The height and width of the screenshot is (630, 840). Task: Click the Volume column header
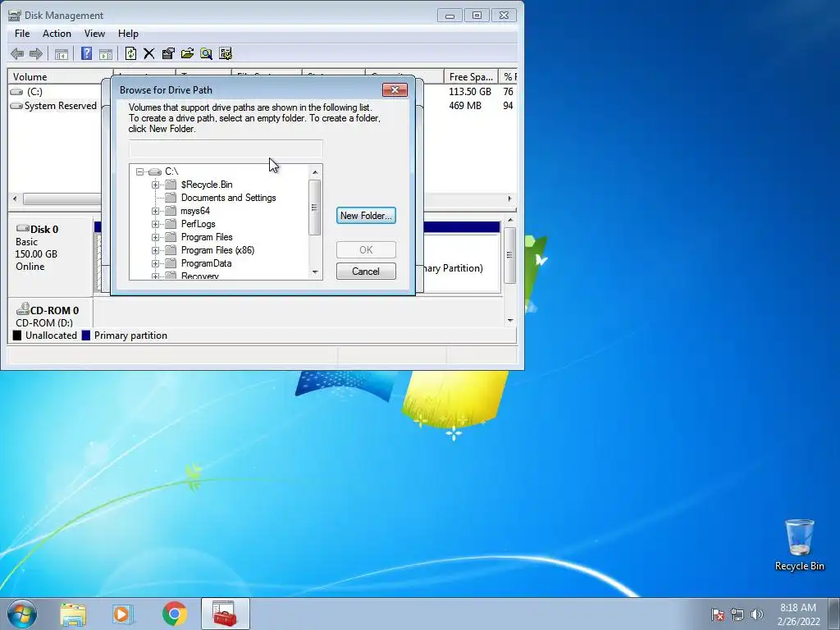click(60, 76)
